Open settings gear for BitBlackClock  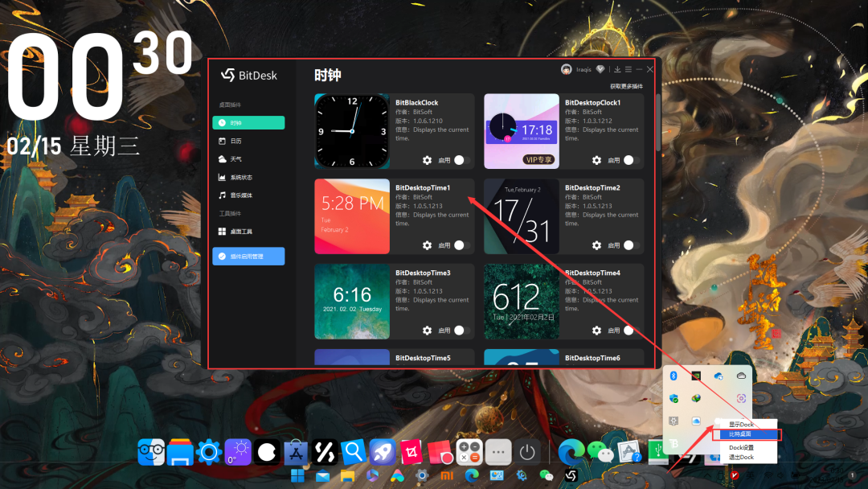[x=427, y=160]
